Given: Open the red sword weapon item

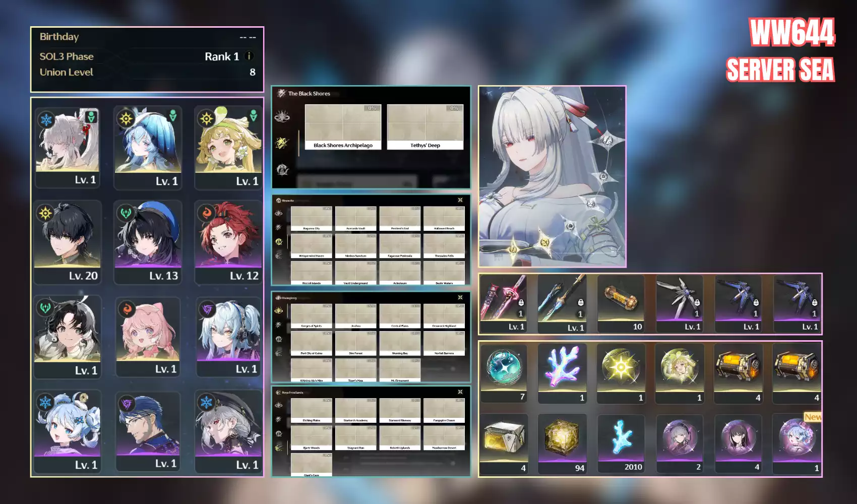Looking at the screenshot, I should [x=503, y=304].
